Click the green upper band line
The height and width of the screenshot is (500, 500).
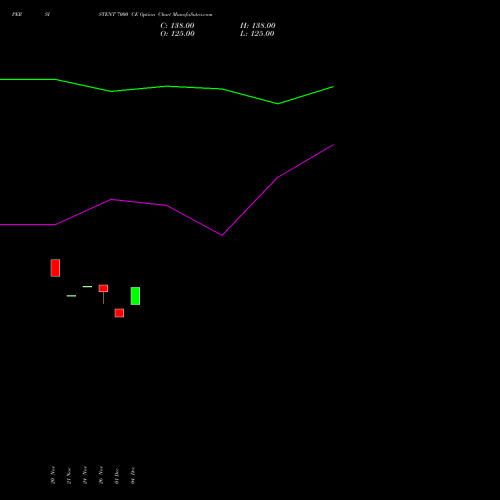(167, 87)
